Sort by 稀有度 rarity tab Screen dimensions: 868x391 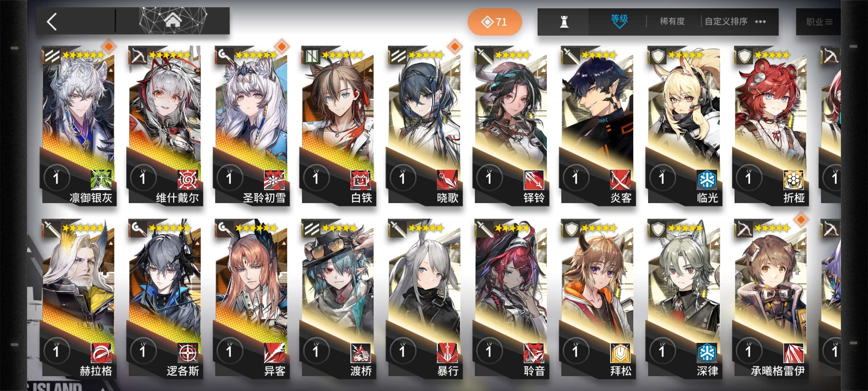pyautogui.click(x=672, y=21)
